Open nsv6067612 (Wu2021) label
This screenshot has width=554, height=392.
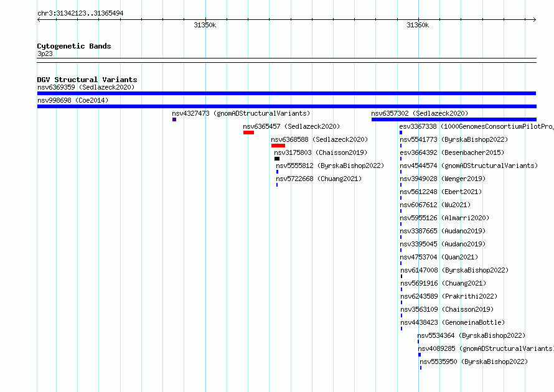[x=435, y=205]
